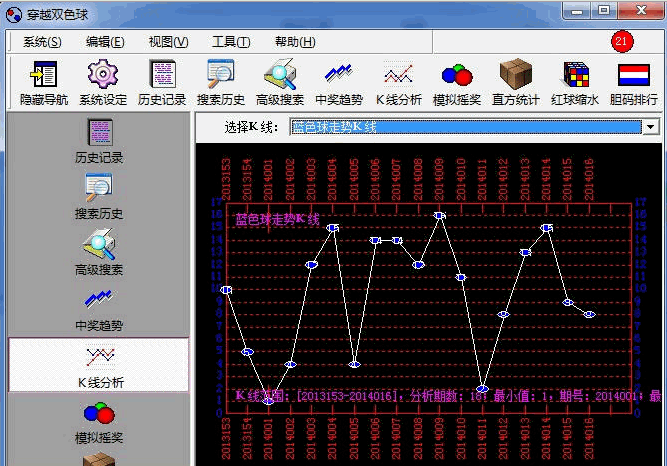Select 历史记录 in the left sidebar
The width and height of the screenshot is (667, 466).
(99, 141)
